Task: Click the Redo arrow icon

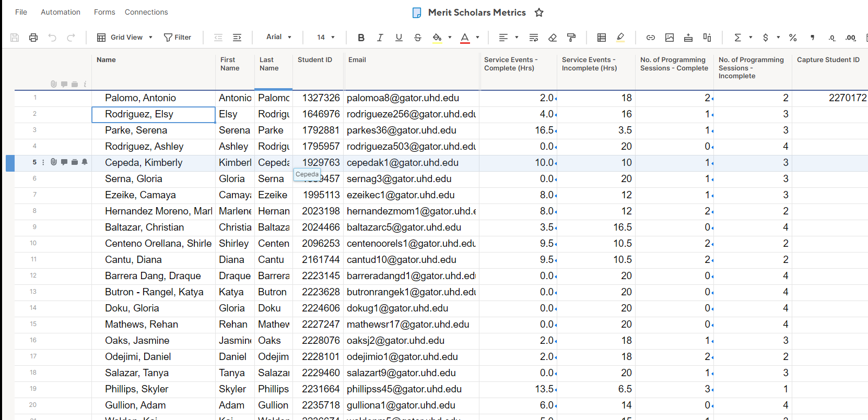Action: [71, 38]
